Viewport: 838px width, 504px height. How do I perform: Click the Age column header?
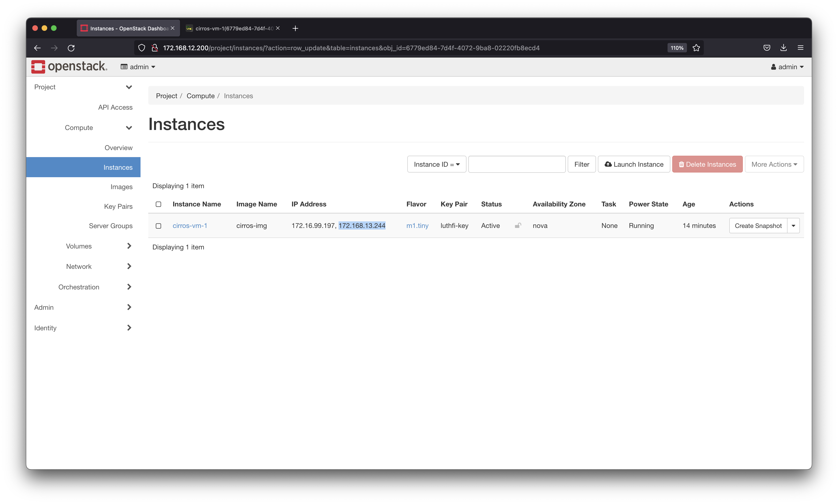(689, 204)
